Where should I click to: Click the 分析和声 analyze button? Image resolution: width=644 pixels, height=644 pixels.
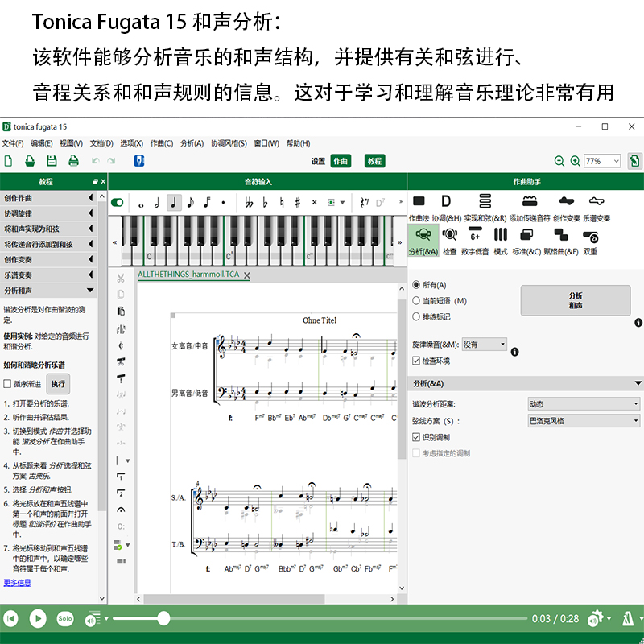576,300
